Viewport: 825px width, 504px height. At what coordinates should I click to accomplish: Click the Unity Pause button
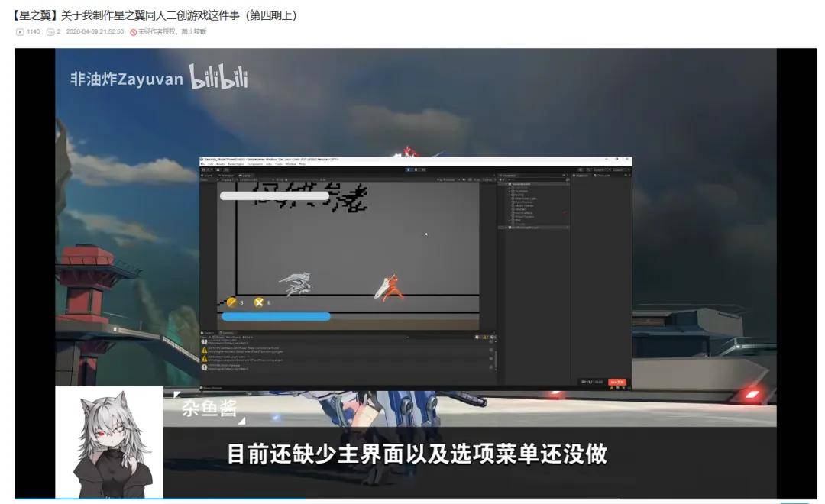pos(415,169)
